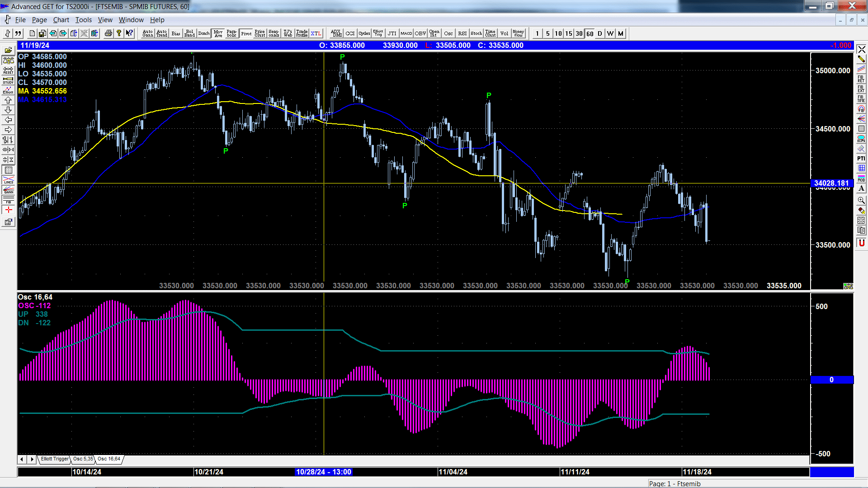Open the Window menu

[131, 20]
